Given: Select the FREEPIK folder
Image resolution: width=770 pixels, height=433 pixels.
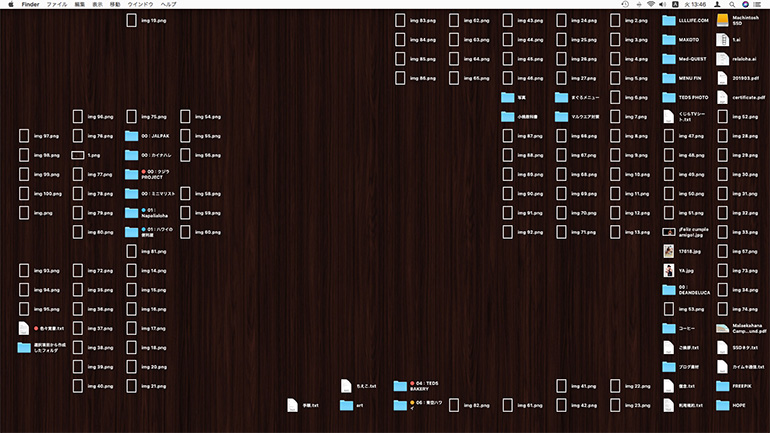Looking at the screenshot, I should 723,386.
